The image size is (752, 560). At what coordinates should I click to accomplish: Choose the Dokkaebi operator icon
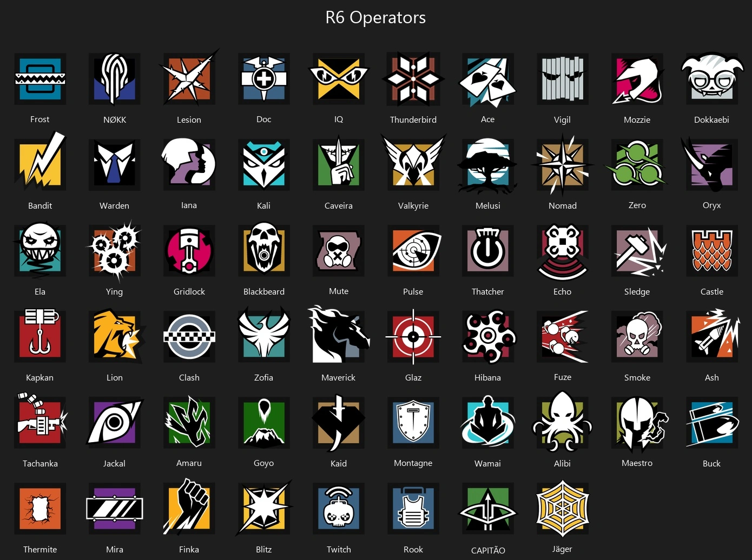coord(711,79)
